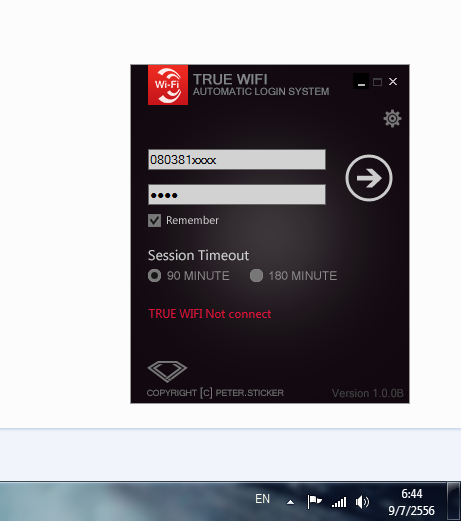Click the red Wi-Fi logo

(168, 85)
